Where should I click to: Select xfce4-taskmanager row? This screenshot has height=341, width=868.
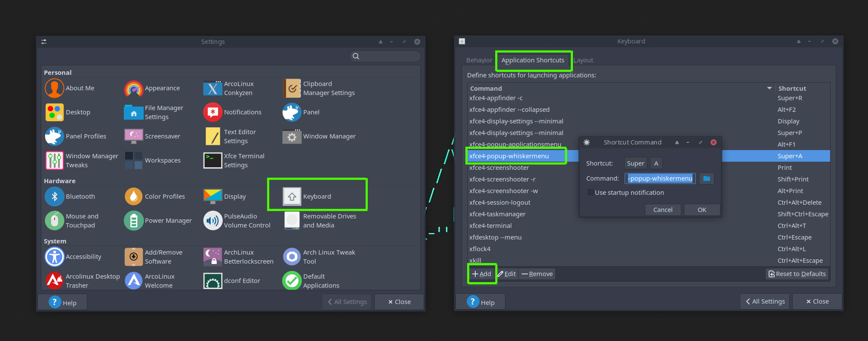point(649,214)
